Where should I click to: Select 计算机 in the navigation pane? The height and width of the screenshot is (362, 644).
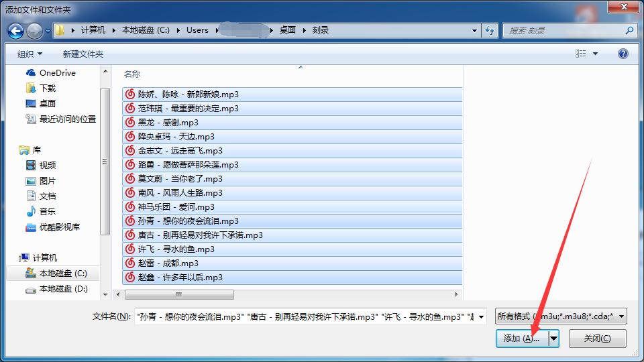coord(38,257)
